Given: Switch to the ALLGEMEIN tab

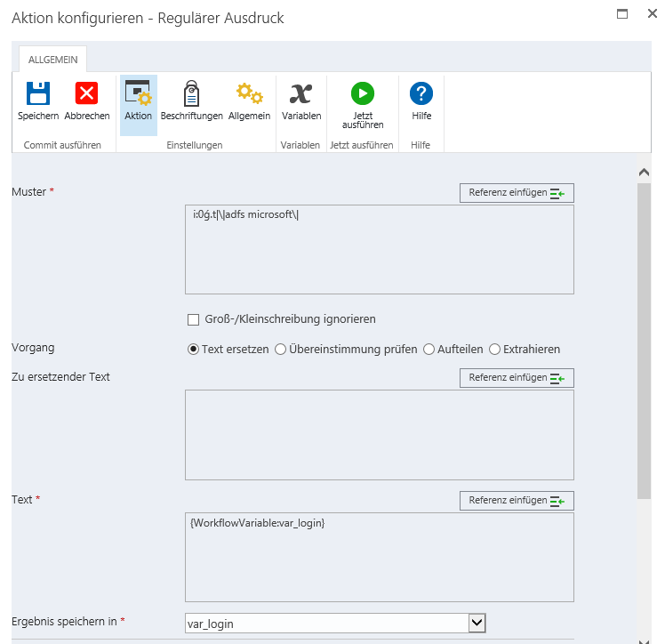Looking at the screenshot, I should click(53, 60).
